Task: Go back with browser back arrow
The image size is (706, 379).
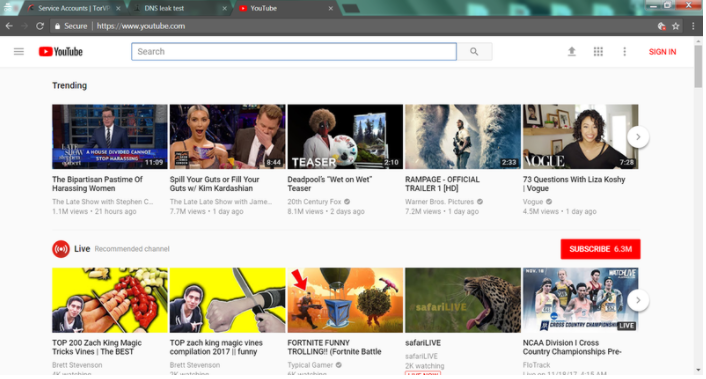Action: click(9, 26)
